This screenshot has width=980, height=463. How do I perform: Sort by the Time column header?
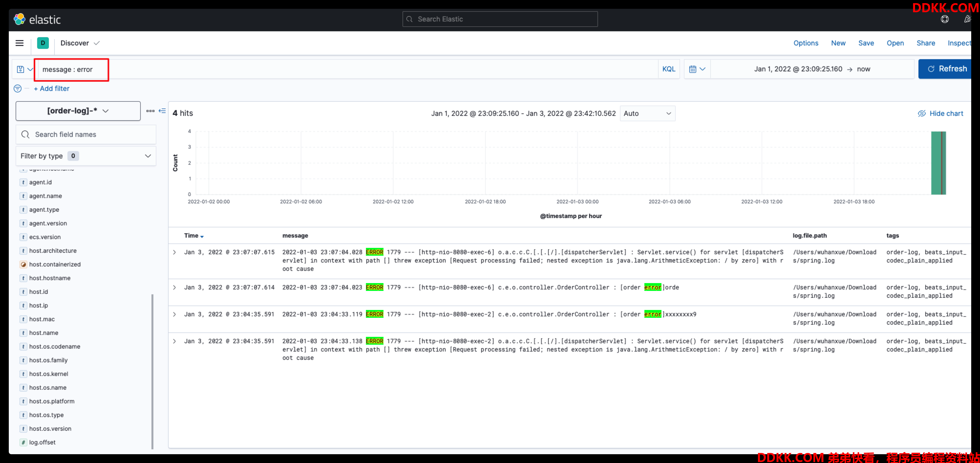tap(194, 236)
